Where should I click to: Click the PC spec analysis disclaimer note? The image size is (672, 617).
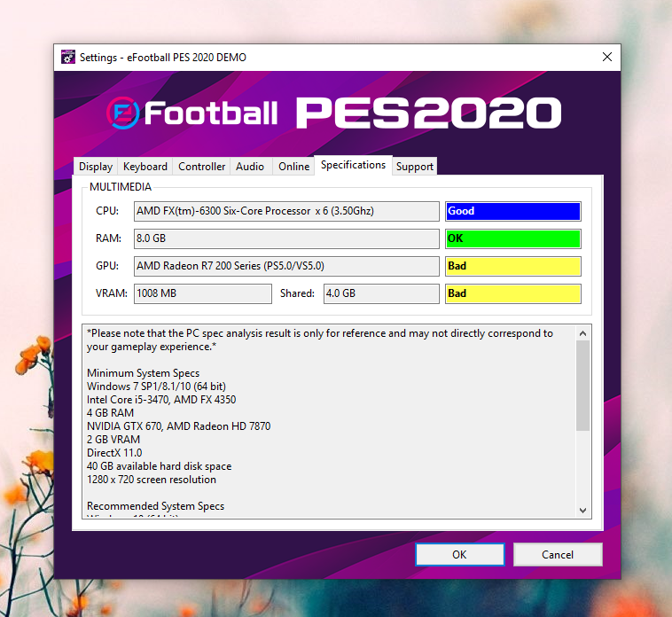pyautogui.click(x=320, y=340)
